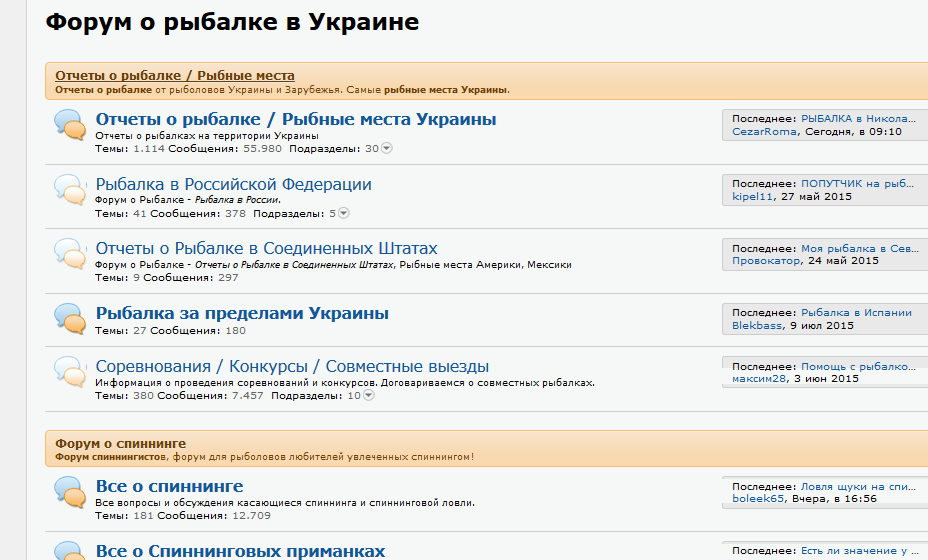The width and height of the screenshot is (928, 560).
Task: Click forum icon beside Отчеты о рыбалке / Рыбные места Украины
Action: [x=68, y=124]
